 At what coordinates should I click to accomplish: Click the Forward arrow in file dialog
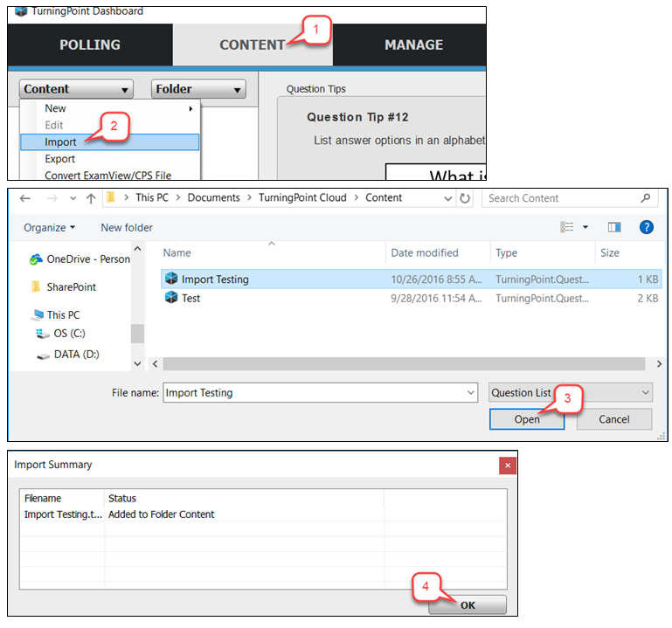click(x=52, y=198)
